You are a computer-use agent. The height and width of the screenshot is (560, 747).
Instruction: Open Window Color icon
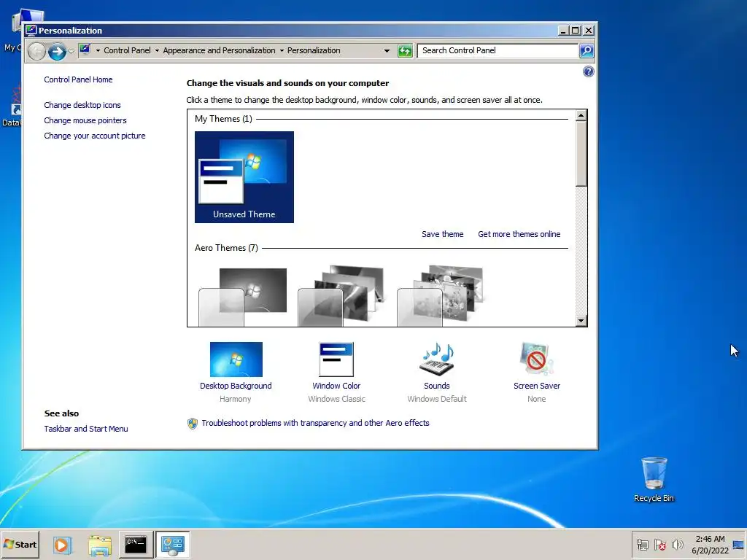[x=336, y=359]
